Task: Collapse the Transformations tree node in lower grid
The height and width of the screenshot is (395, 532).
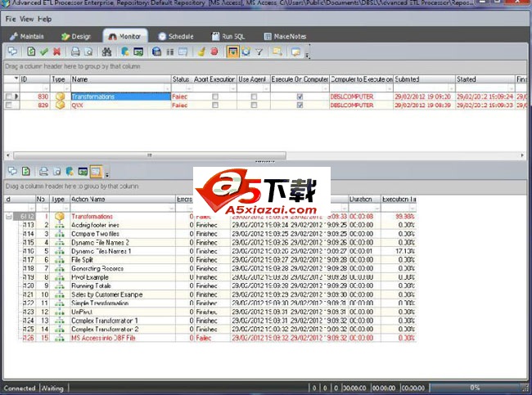Action: tap(9, 217)
